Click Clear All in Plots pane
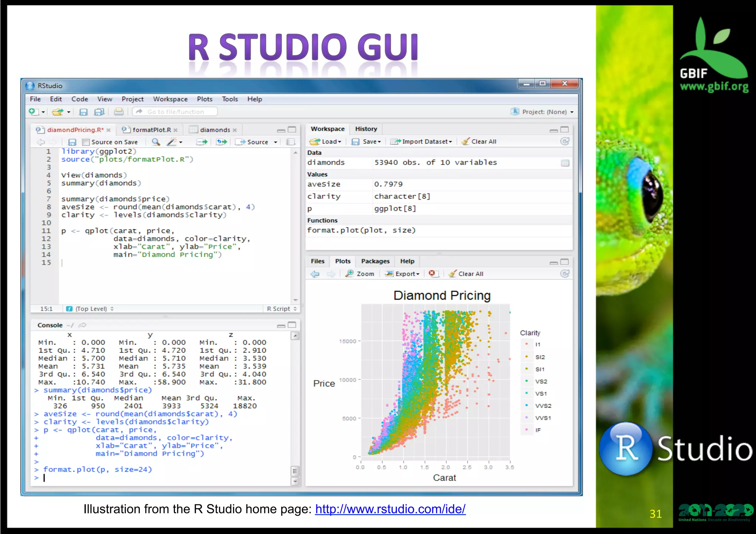The image size is (756, 534). [466, 274]
